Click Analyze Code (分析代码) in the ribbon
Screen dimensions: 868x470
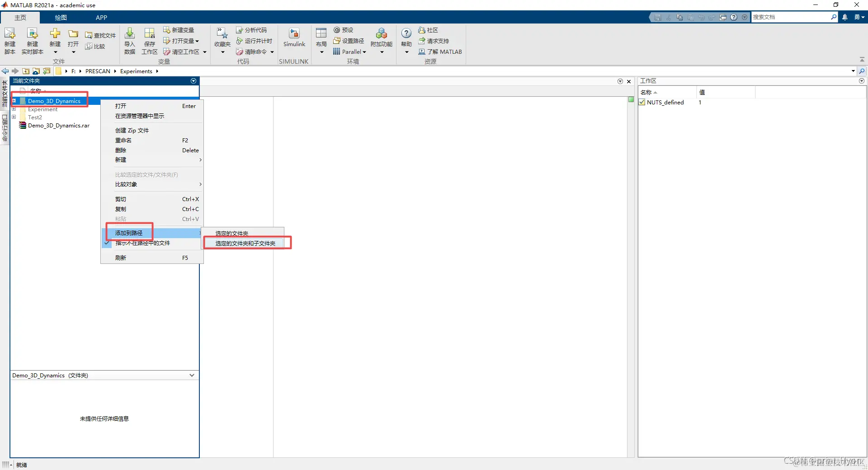pos(251,30)
